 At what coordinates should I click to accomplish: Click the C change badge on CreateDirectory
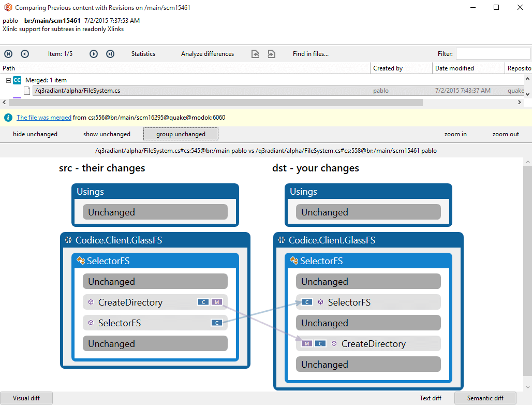click(x=203, y=302)
